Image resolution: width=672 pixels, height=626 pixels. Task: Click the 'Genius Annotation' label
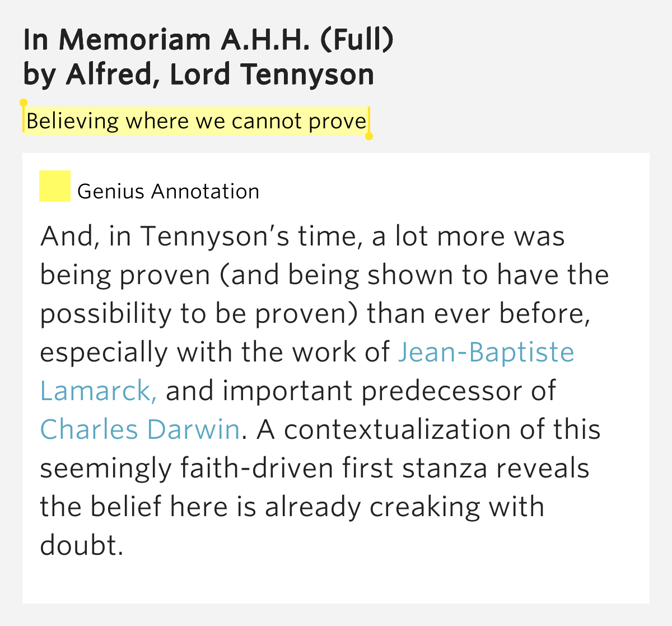168,192
